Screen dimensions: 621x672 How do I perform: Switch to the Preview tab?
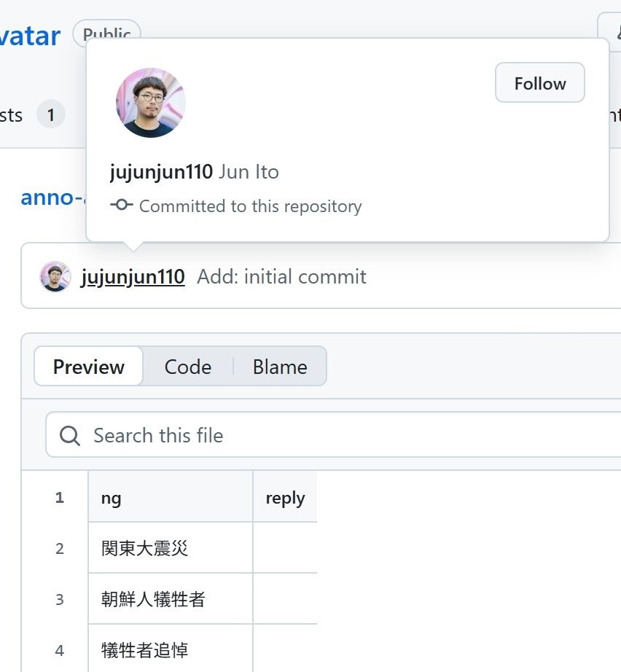pos(89,367)
